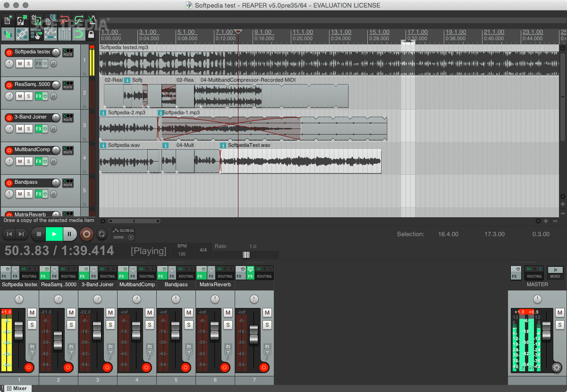Screen dimensions: 567x392
Task: Bypass FX power on MultibandComp track panel
Action: coord(45,162)
